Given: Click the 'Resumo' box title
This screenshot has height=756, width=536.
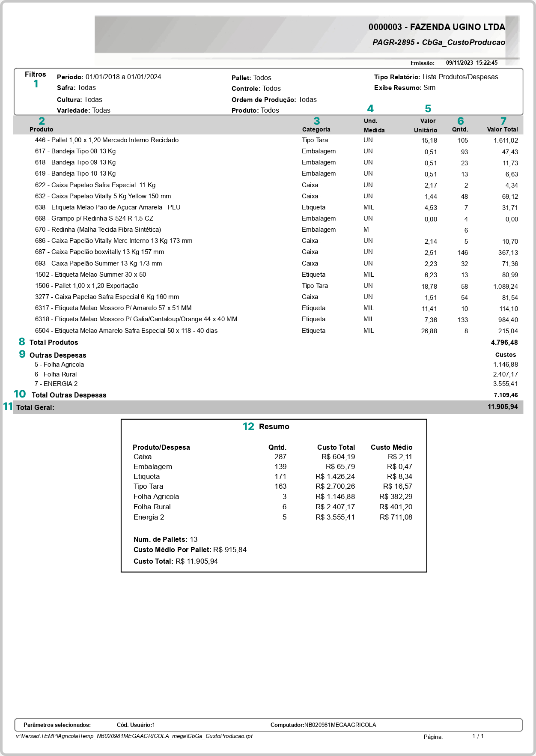Looking at the screenshot, I should click(x=274, y=427).
